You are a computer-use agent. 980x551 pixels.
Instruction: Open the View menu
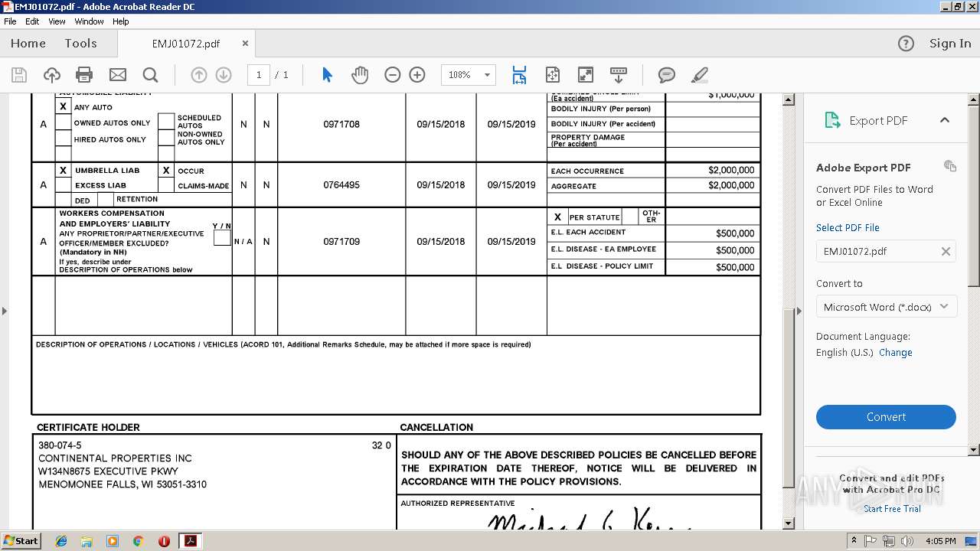(x=57, y=21)
